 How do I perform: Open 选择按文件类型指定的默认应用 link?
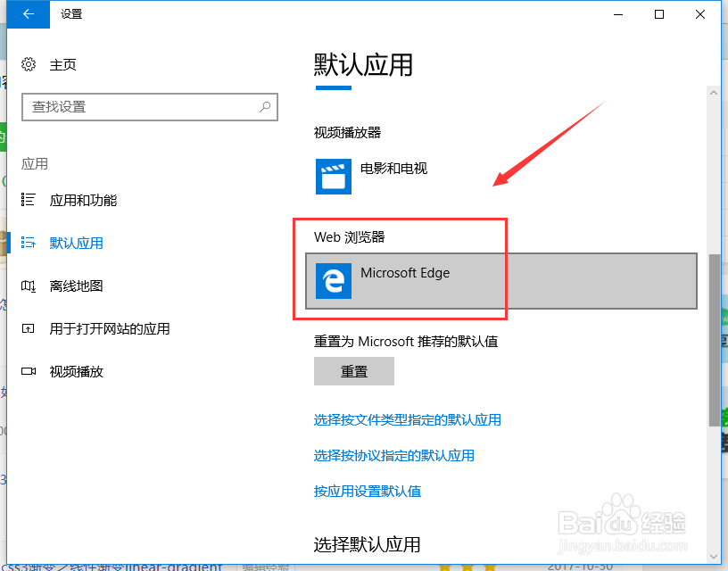click(408, 420)
